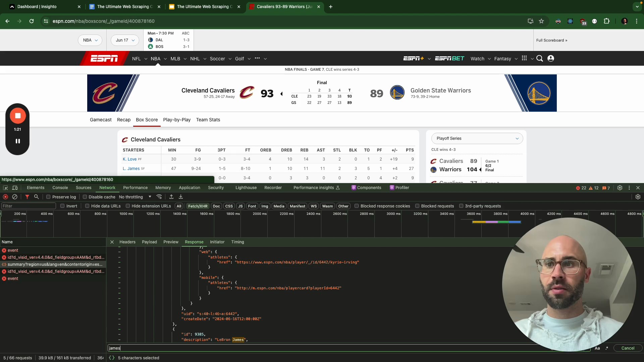
Task: Check Blocked requests option
Action: tap(417, 206)
